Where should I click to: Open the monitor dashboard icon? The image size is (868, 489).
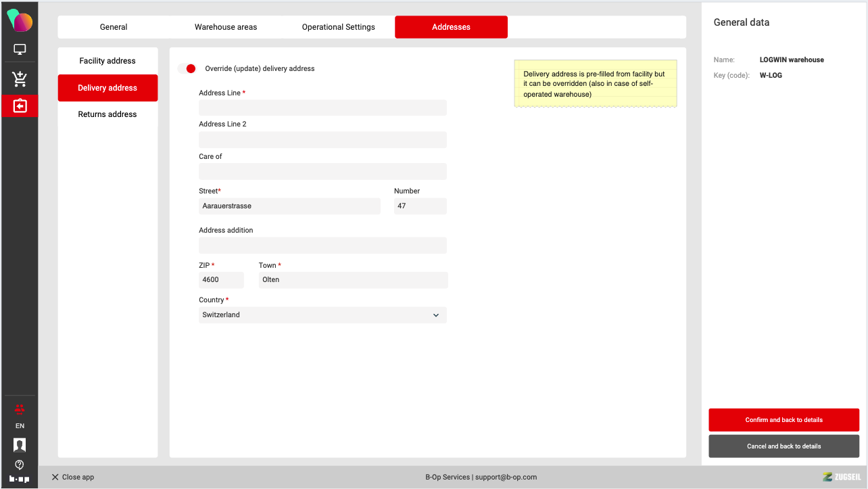point(20,50)
